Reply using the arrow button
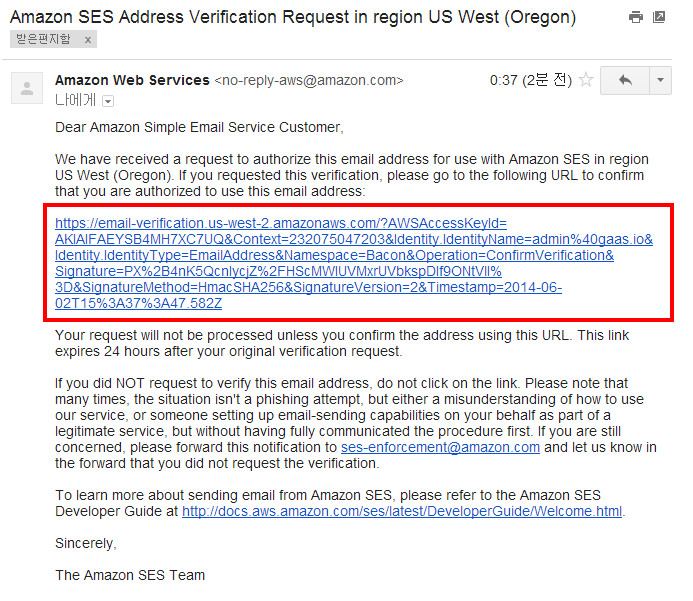Image resolution: width=693 pixels, height=601 pixels. [x=626, y=80]
